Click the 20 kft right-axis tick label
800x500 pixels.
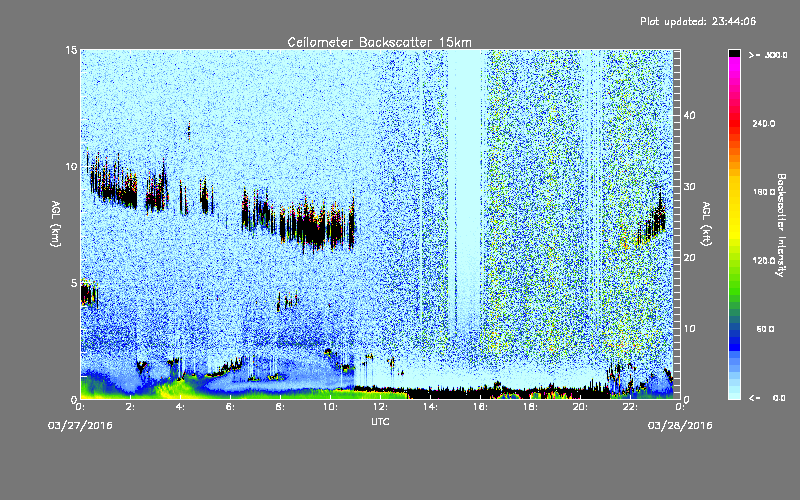click(x=689, y=258)
